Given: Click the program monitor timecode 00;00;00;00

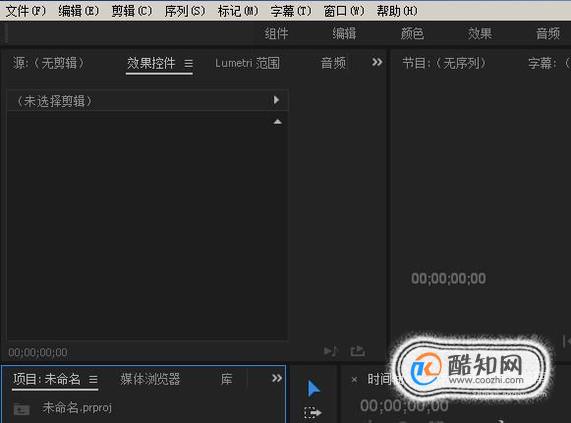Looking at the screenshot, I should tap(448, 278).
